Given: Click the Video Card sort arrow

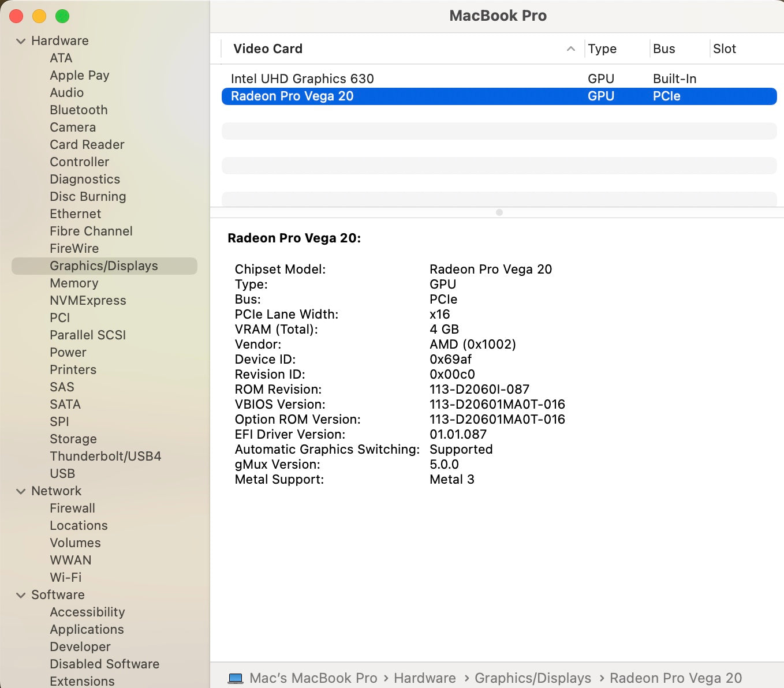Looking at the screenshot, I should tap(571, 49).
